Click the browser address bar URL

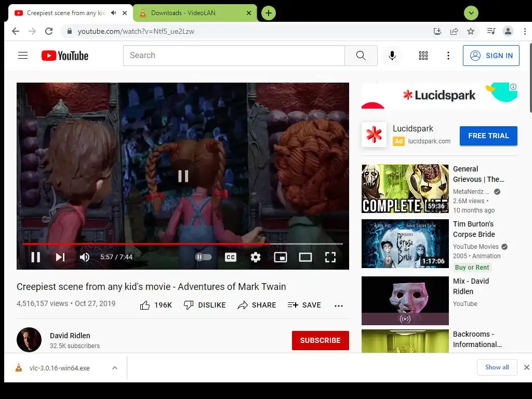point(136,31)
